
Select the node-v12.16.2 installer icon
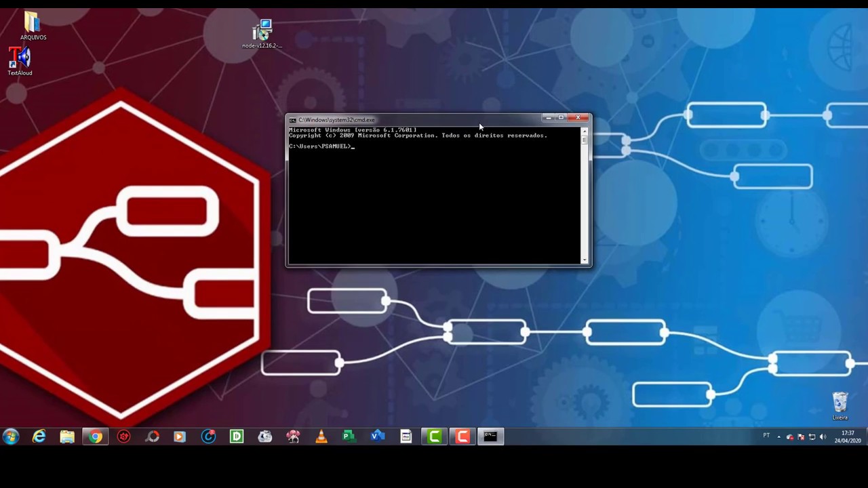click(x=262, y=34)
